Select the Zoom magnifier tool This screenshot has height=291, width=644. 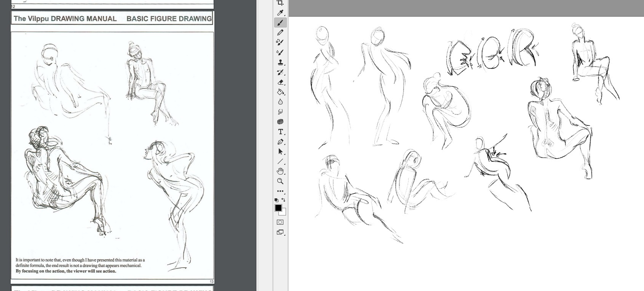click(280, 181)
